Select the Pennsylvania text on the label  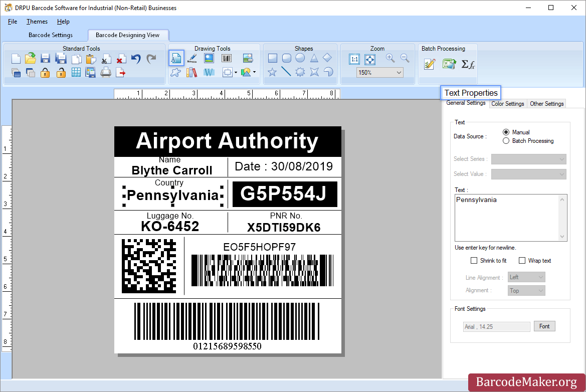click(173, 195)
